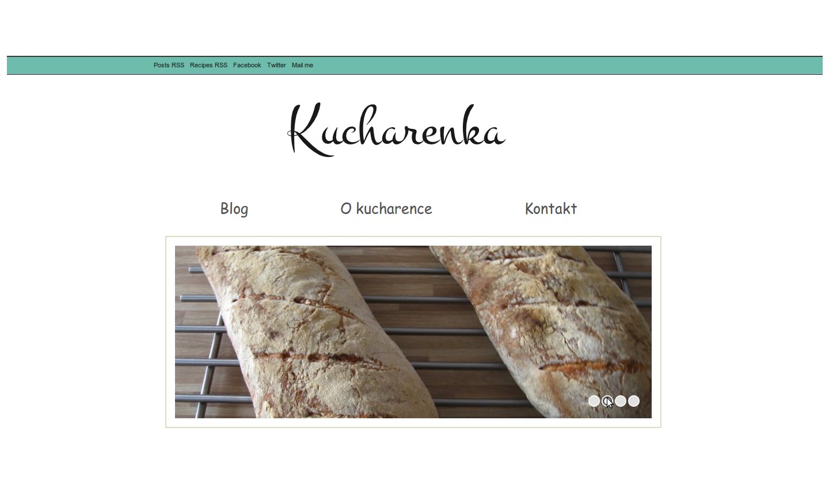
Task: Open the Blog menu item
Action: [234, 209]
